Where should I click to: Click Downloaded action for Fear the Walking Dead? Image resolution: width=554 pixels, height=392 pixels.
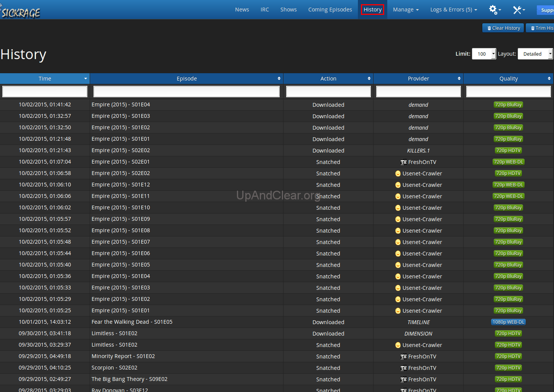coord(329,322)
